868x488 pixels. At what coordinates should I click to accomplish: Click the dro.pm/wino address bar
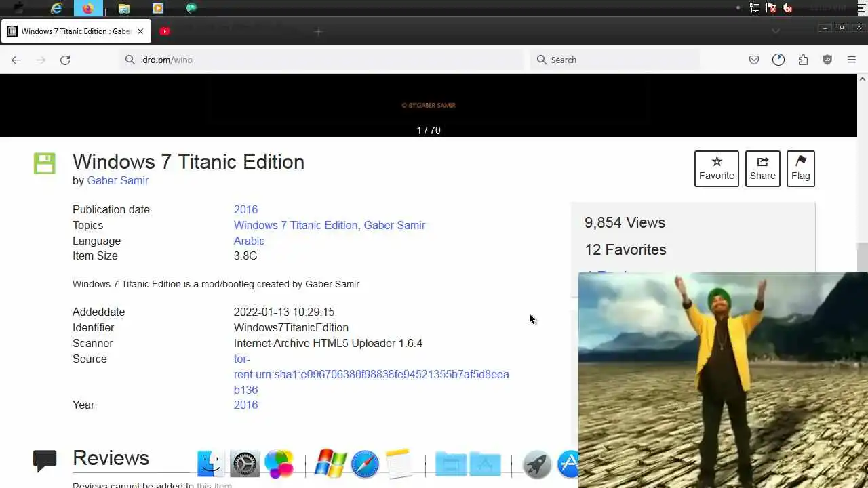tap(322, 60)
